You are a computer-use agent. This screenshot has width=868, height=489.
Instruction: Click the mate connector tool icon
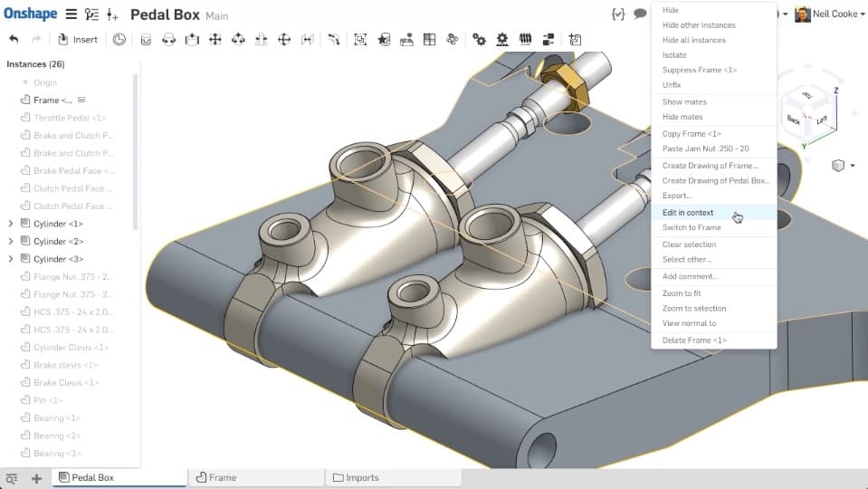coord(333,39)
